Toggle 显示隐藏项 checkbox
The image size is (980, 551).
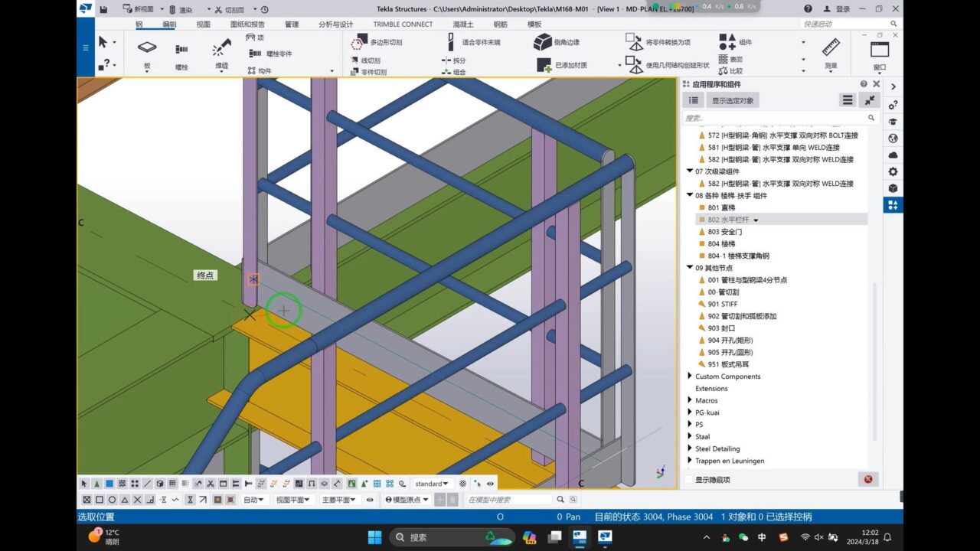click(x=688, y=480)
